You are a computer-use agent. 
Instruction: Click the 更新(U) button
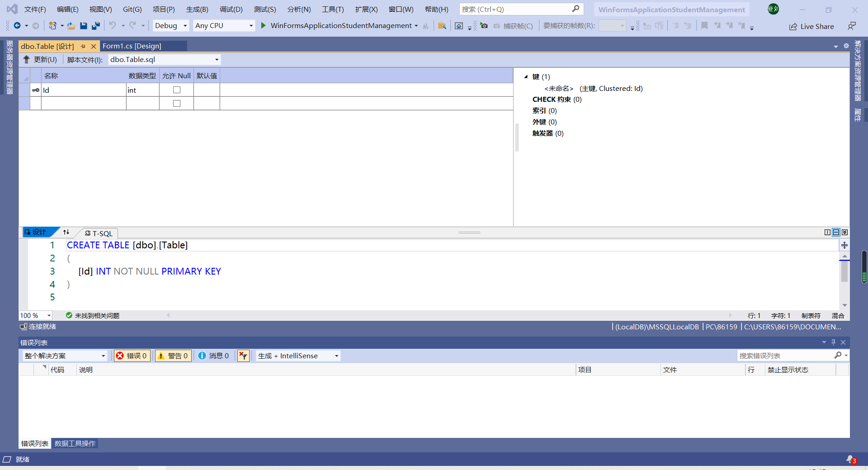click(x=41, y=59)
